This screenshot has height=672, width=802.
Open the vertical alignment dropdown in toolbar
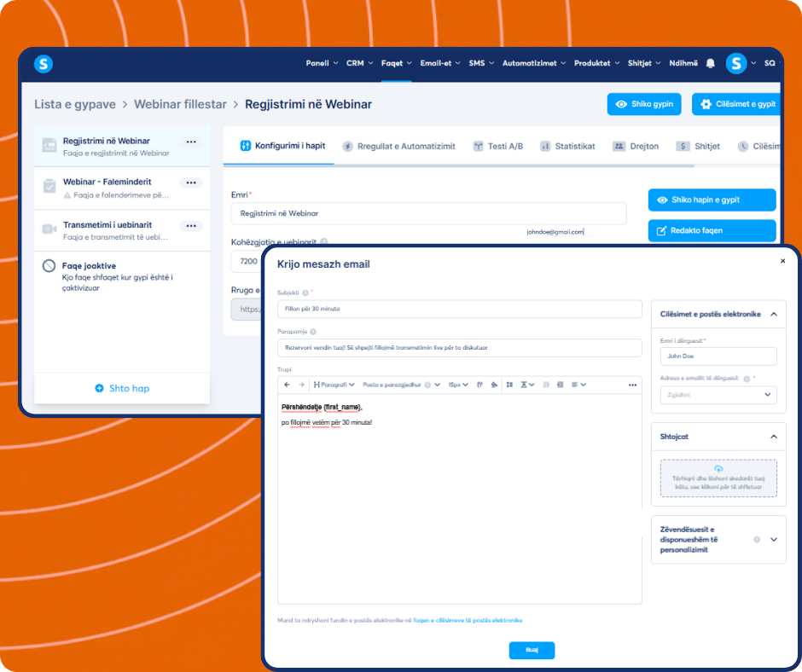pos(527,385)
